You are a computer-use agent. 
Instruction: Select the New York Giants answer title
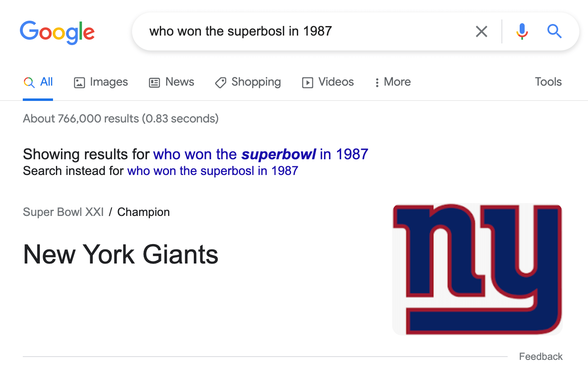click(120, 254)
